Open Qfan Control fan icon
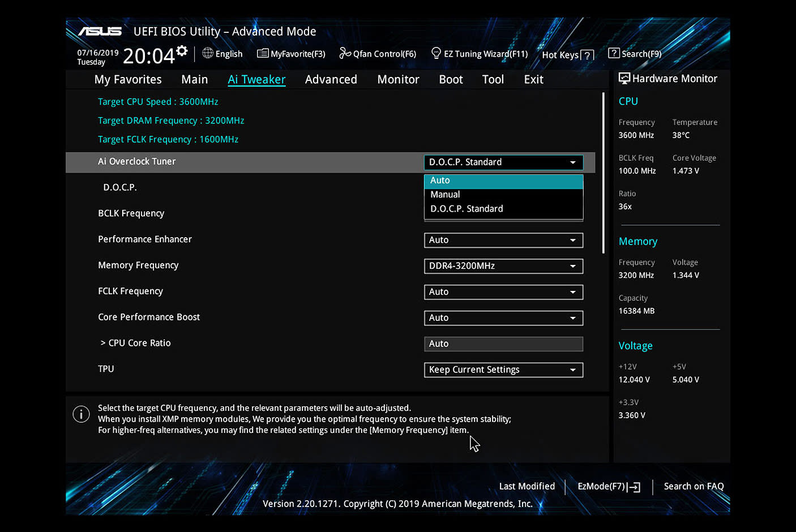This screenshot has width=796, height=532. [x=345, y=53]
